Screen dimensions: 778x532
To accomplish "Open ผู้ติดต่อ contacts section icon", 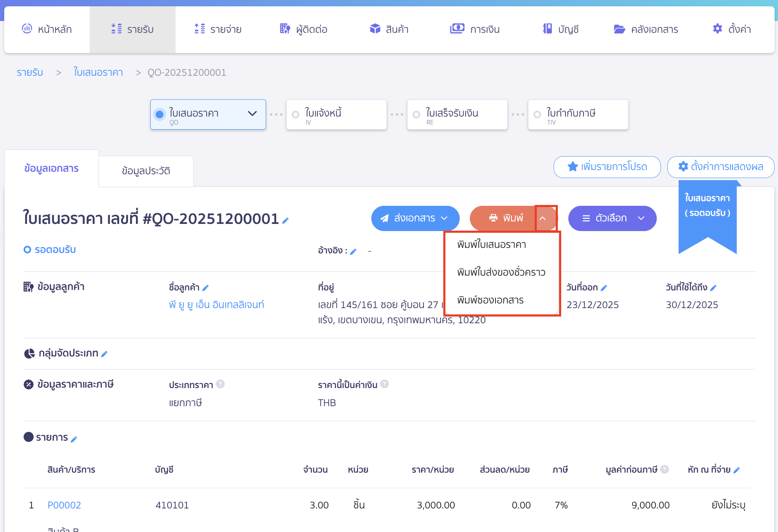I will point(285,29).
